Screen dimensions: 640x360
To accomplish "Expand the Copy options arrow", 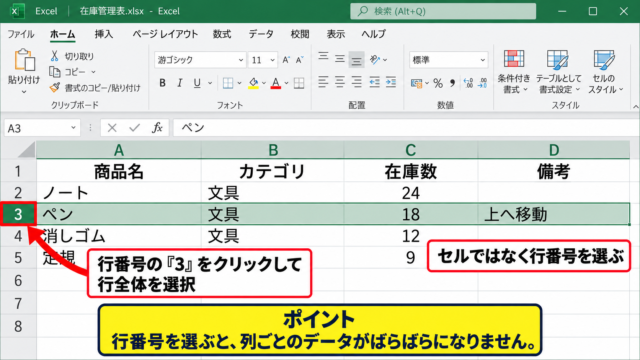I will (93, 72).
